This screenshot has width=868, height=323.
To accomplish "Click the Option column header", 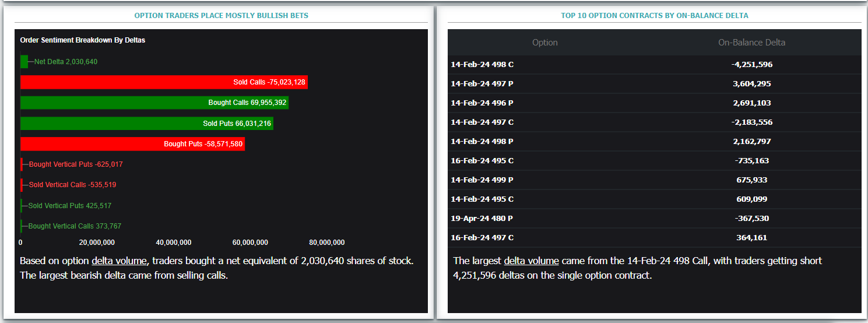I will 545,43.
